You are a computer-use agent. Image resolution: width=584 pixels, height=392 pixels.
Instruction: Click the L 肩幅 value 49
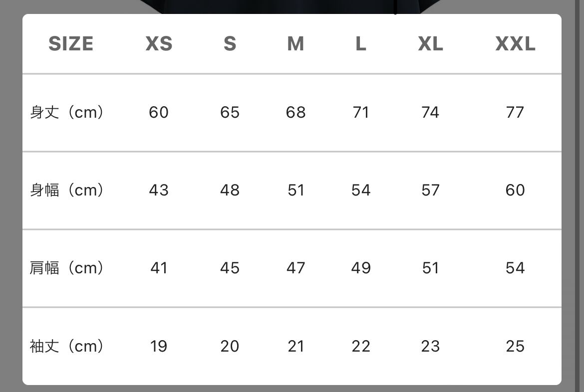(361, 268)
